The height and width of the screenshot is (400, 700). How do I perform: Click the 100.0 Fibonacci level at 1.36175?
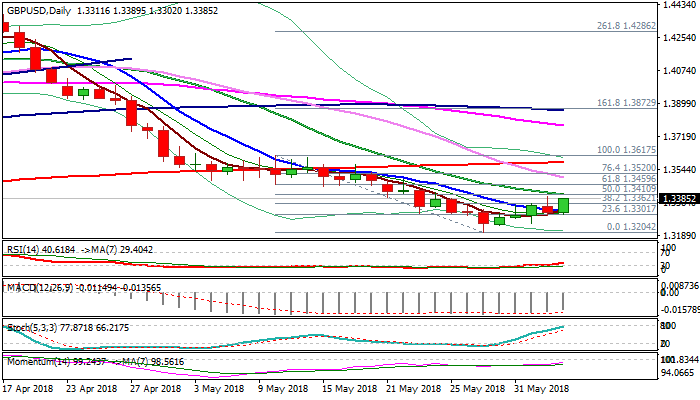[x=626, y=148]
